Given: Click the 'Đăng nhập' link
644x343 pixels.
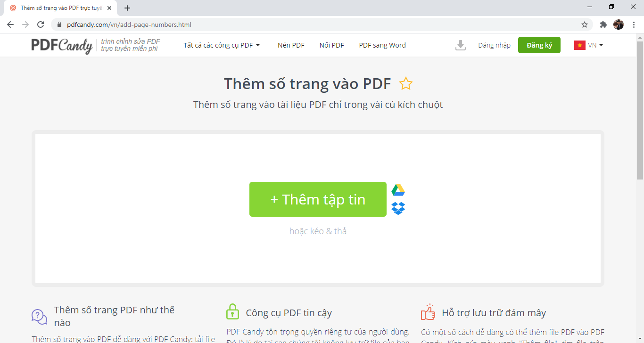Looking at the screenshot, I should (494, 45).
